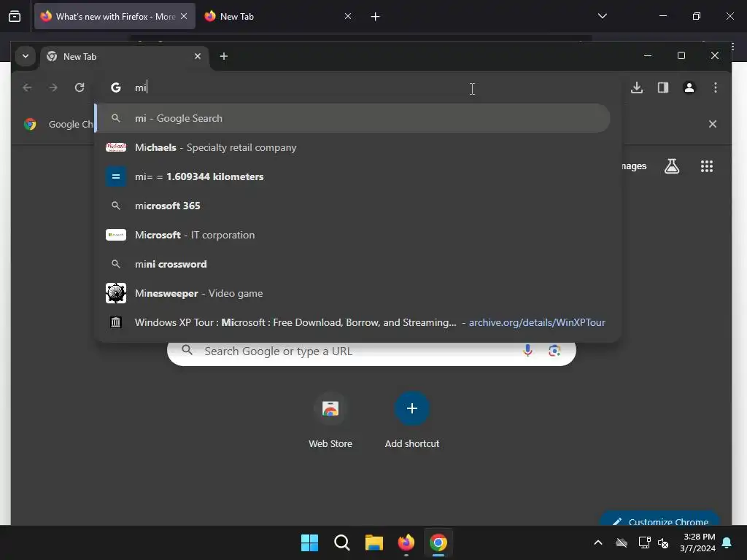This screenshot has height=560, width=747.
Task: Open Chrome's downloads icon
Action: [636, 87]
